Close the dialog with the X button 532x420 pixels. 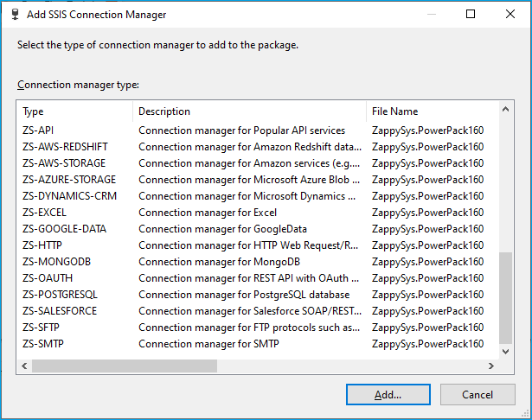click(x=510, y=14)
